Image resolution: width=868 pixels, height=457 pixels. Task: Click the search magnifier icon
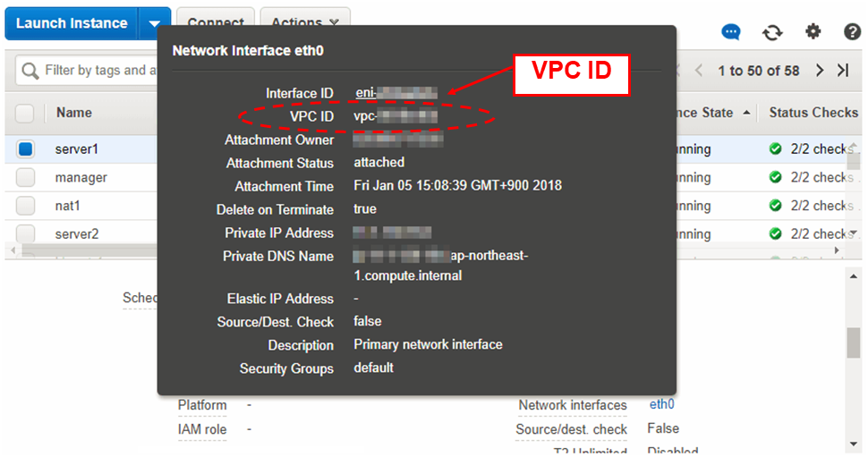[30, 71]
